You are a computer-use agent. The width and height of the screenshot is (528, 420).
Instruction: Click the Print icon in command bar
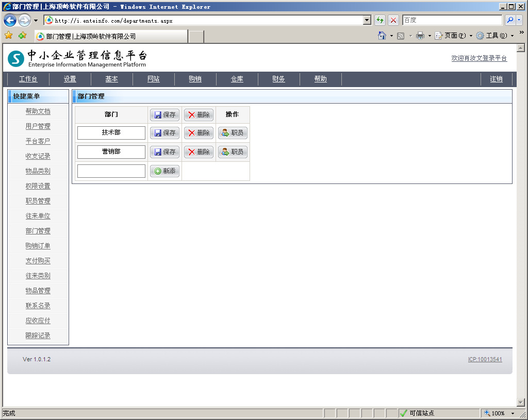pos(420,36)
